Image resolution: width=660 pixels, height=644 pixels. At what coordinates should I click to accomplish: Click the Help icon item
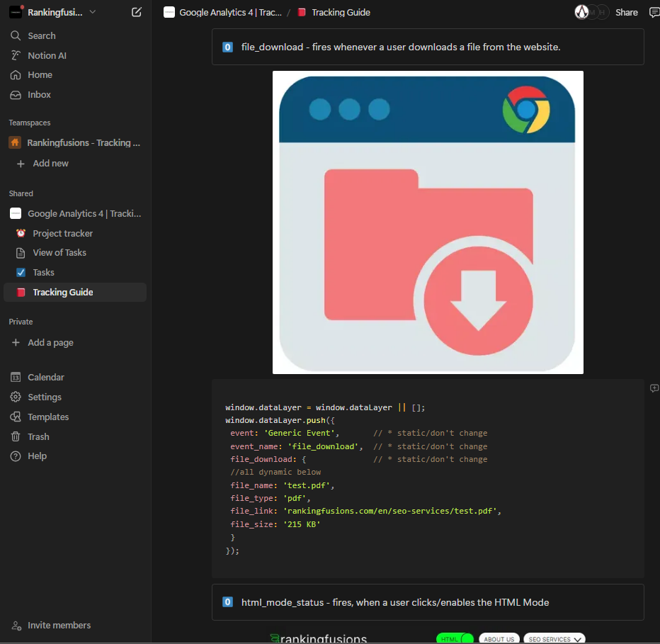(x=37, y=456)
